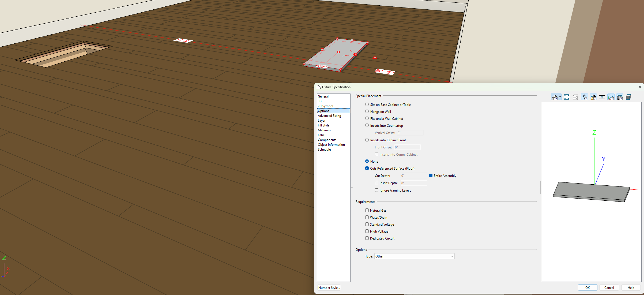644x295 pixels.
Task: Open the Type dropdown showing Other
Action: (x=414, y=256)
